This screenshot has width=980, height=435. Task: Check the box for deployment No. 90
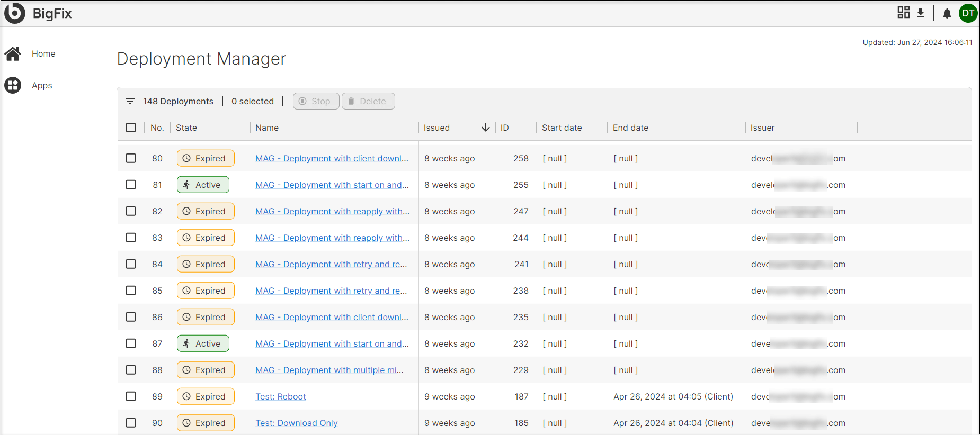[131, 423]
